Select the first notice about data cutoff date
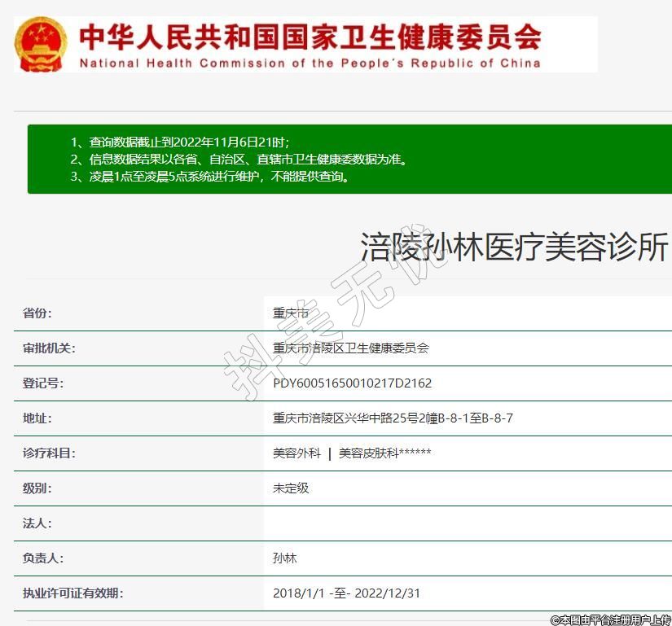Viewport: 672px width, 626px height. click(x=179, y=142)
